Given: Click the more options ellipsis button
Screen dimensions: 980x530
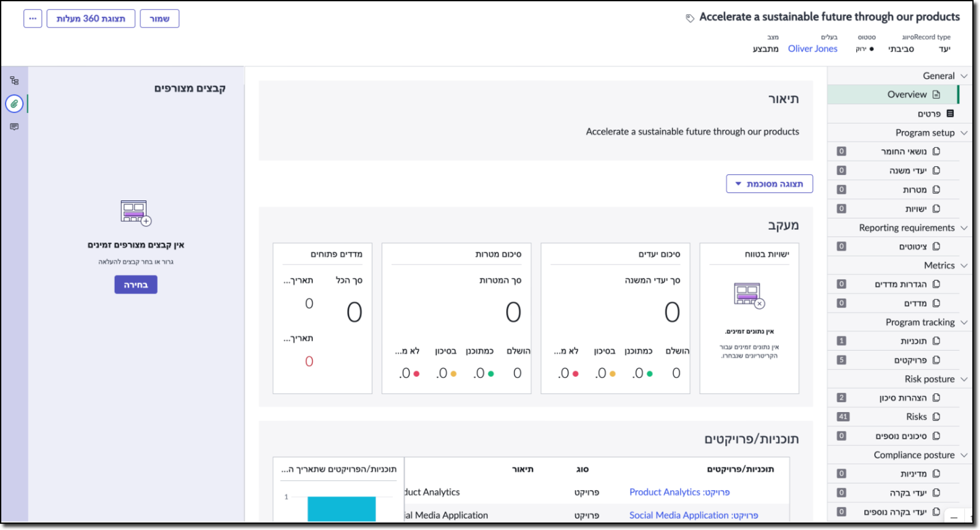Looking at the screenshot, I should pyautogui.click(x=33, y=18).
